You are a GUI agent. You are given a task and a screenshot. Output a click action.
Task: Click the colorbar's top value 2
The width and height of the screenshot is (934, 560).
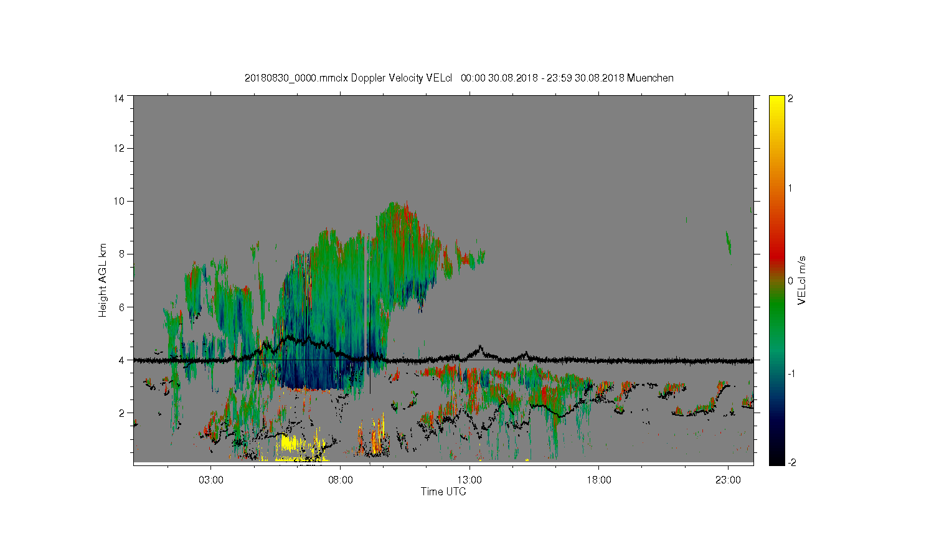(x=790, y=98)
